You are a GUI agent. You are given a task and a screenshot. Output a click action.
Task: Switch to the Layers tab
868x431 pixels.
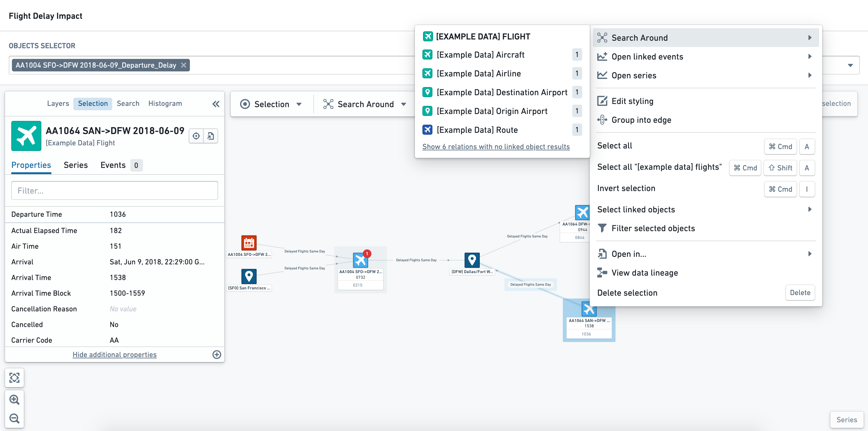[x=58, y=104]
